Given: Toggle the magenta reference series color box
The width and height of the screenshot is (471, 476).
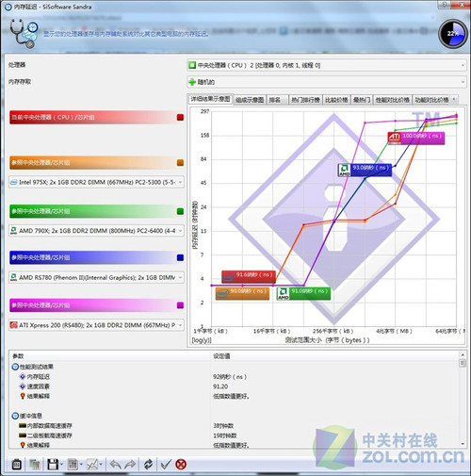Looking at the screenshot, I should coord(180,305).
